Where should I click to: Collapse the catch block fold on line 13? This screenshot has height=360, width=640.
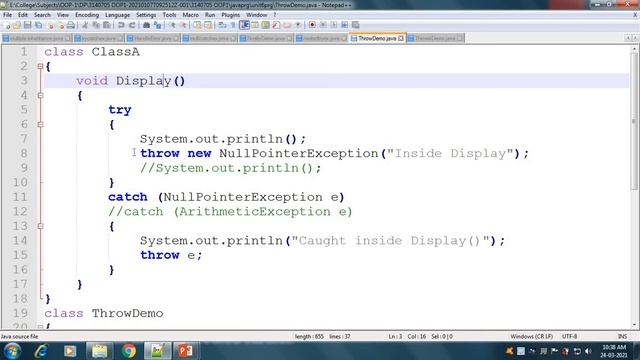[x=40, y=226]
